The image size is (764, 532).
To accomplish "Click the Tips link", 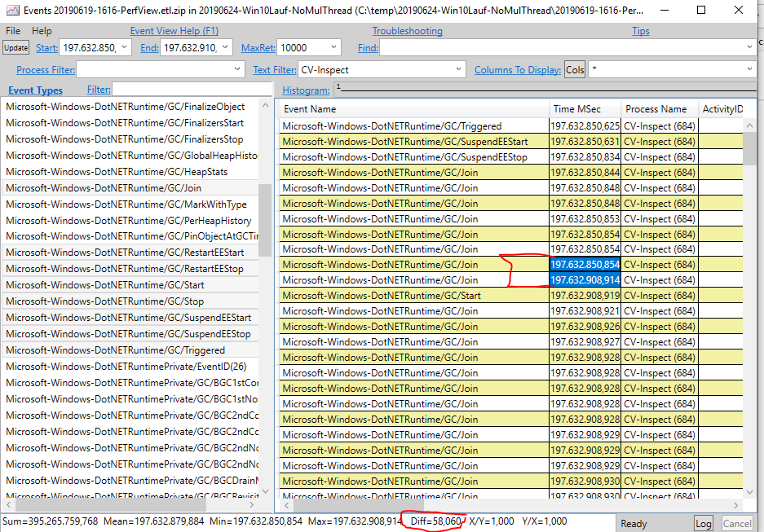I will 640,30.
